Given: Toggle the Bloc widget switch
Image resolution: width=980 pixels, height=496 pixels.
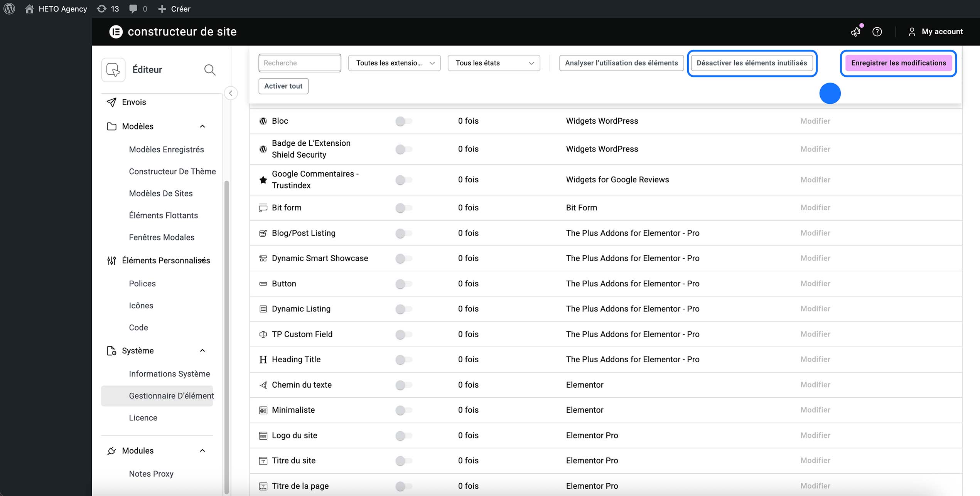Looking at the screenshot, I should tap(403, 121).
